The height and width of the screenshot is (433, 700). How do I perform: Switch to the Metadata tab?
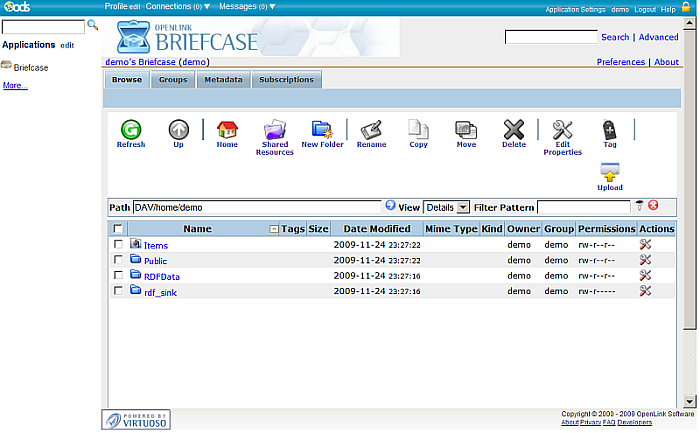coord(223,80)
